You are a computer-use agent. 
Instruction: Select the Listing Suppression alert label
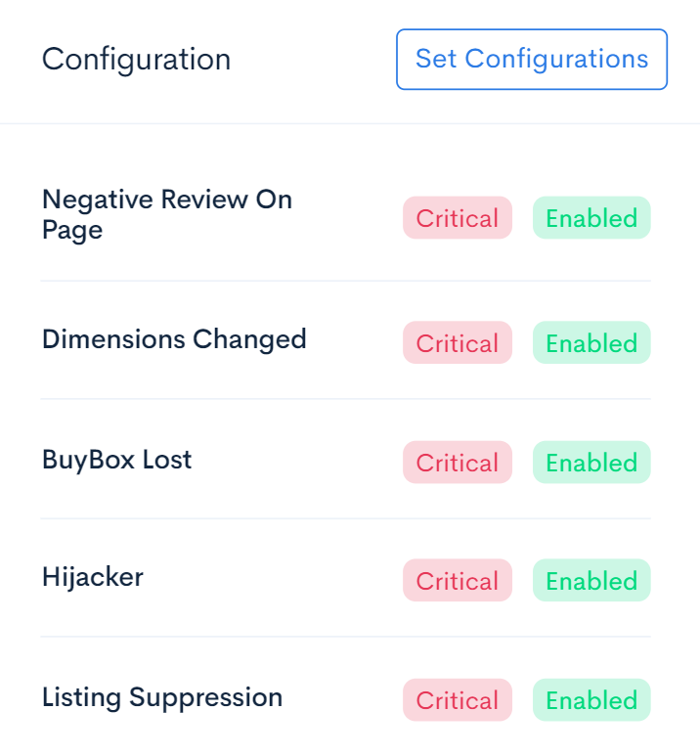(162, 698)
